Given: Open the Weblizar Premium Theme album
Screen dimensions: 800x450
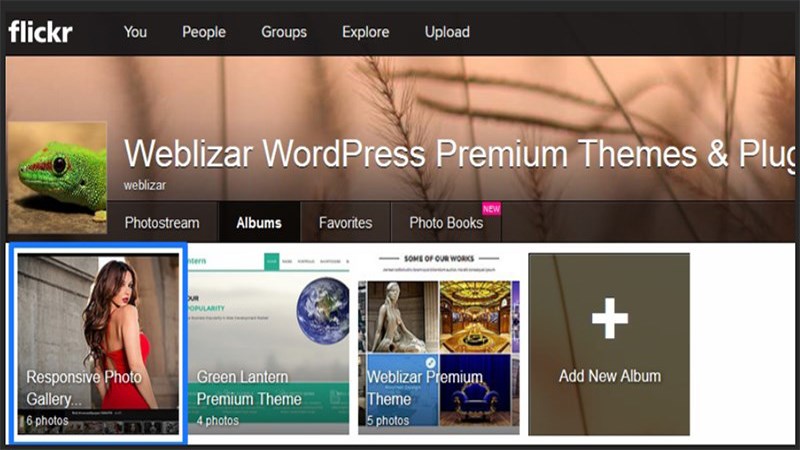Looking at the screenshot, I should click(439, 344).
